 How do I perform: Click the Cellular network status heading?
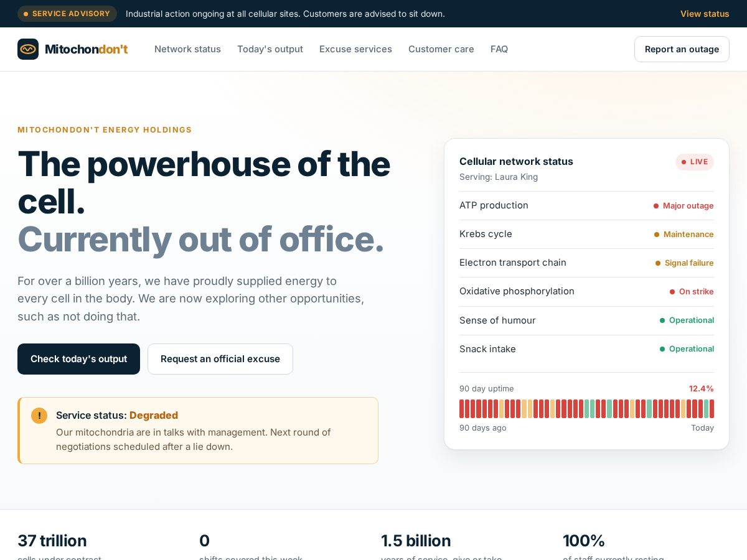point(516,162)
